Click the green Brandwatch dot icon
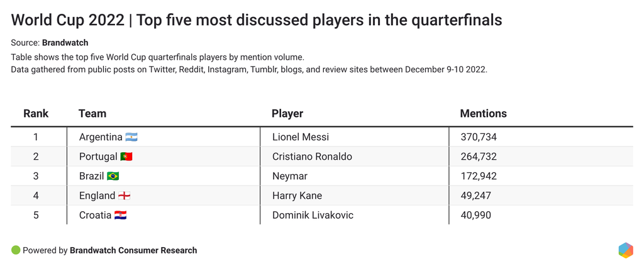 (x=16, y=250)
